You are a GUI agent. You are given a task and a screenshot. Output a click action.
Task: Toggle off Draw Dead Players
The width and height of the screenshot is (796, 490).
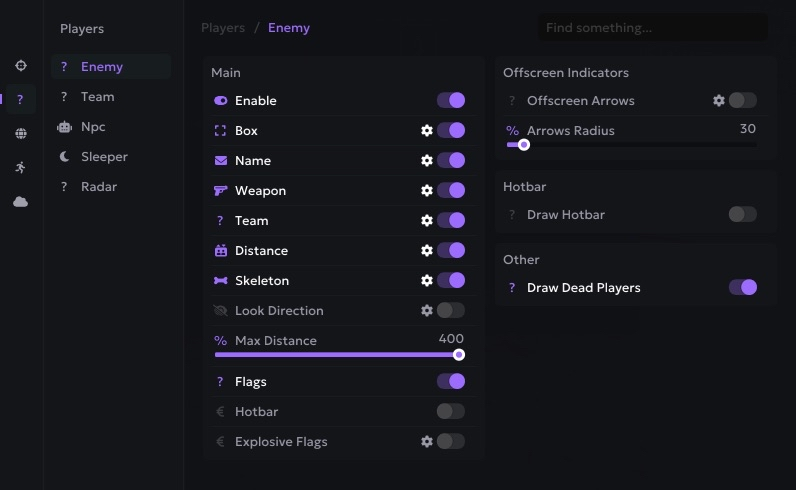742,288
